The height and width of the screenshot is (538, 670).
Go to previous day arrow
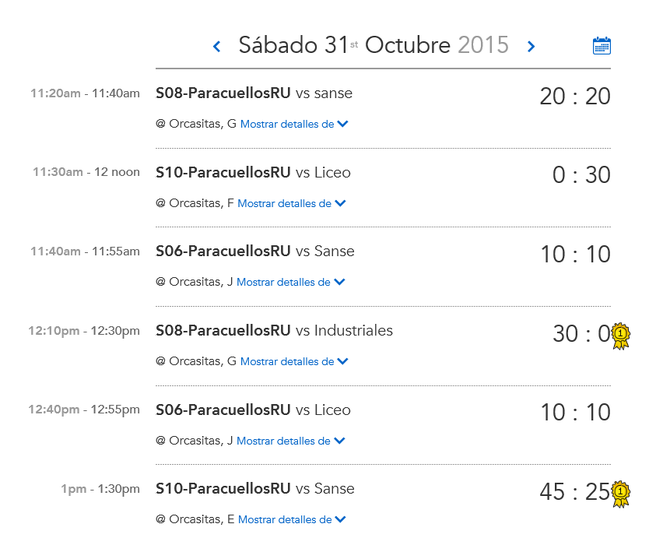click(217, 46)
